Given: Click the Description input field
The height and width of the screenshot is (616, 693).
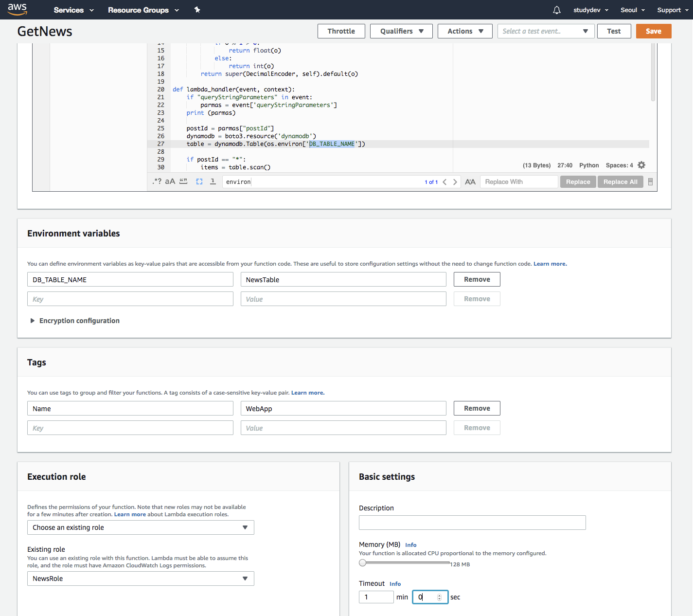Looking at the screenshot, I should coord(472,523).
